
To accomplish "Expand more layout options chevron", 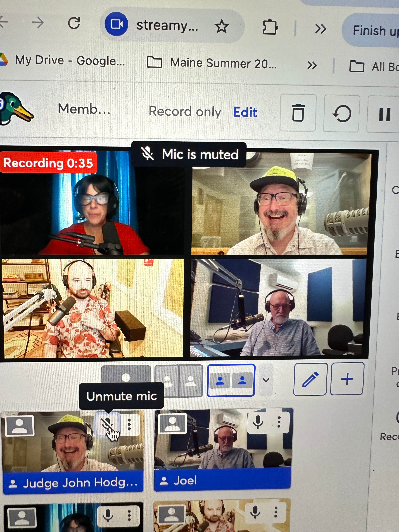I will tap(266, 380).
